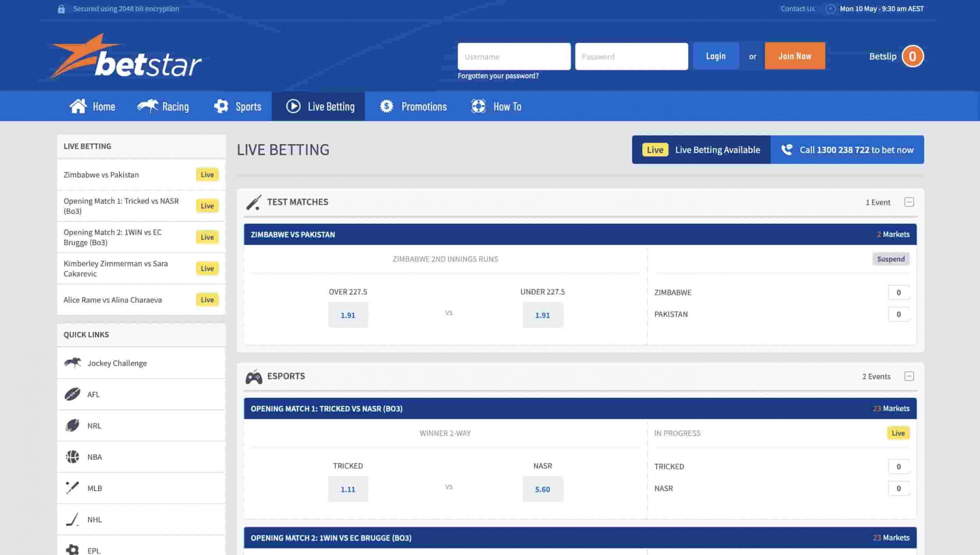Click the Betslip counter circle

tap(912, 56)
